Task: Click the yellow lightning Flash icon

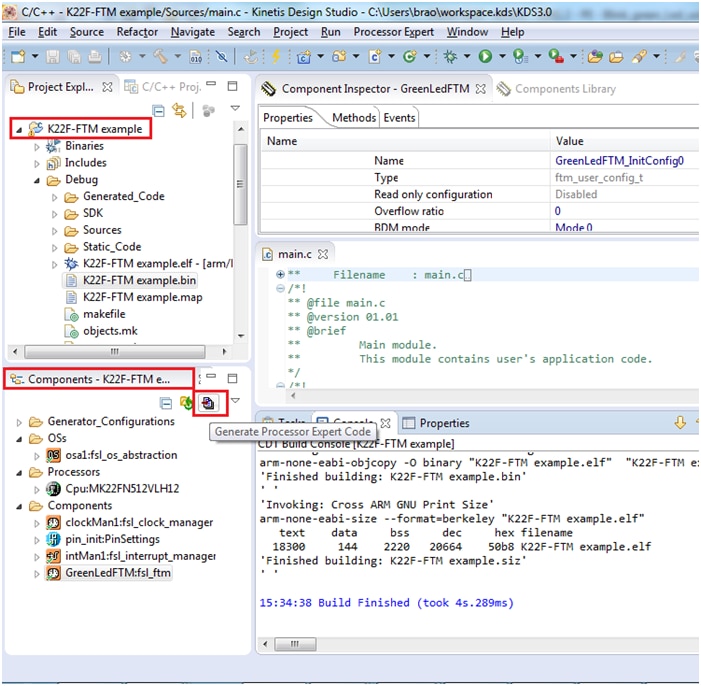Action: pos(276,56)
